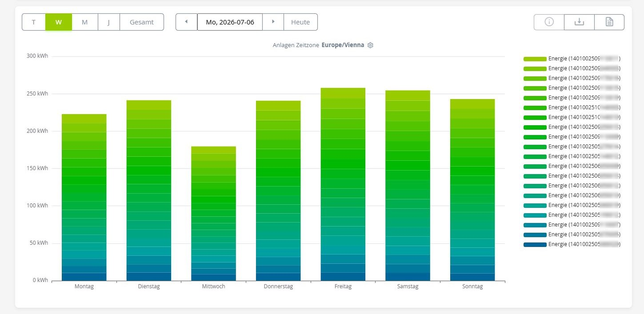
Task: Click the Mittwoch axis label
Action: coord(213,286)
